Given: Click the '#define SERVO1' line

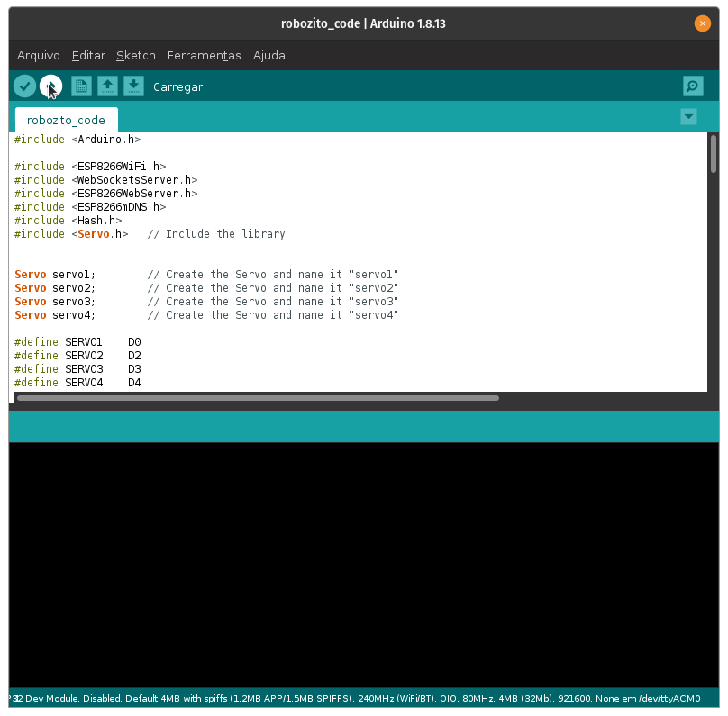Looking at the screenshot, I should [x=77, y=342].
